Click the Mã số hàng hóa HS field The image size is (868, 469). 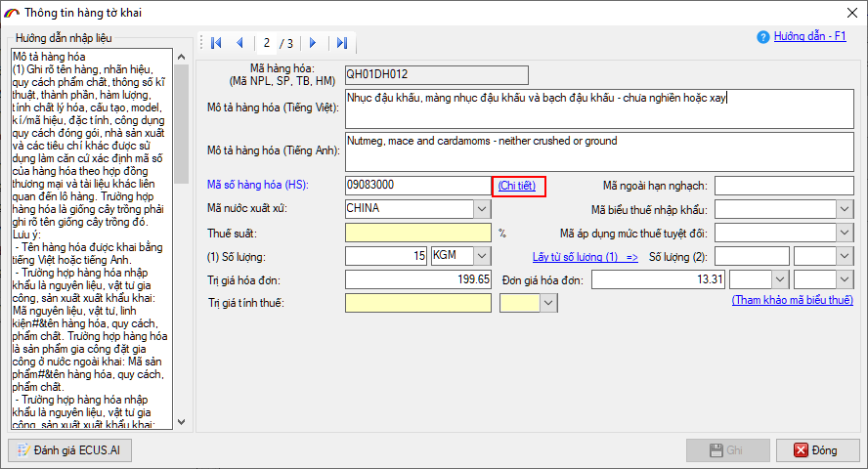click(x=417, y=186)
